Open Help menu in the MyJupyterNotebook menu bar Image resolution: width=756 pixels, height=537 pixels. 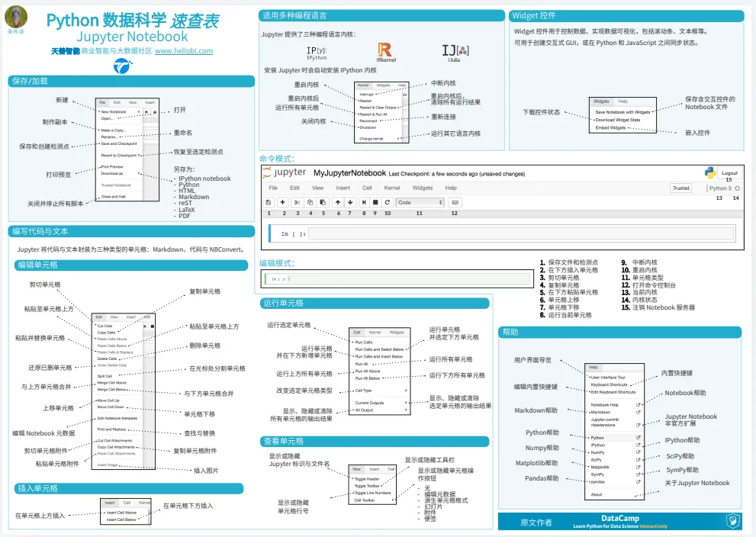pyautogui.click(x=451, y=188)
